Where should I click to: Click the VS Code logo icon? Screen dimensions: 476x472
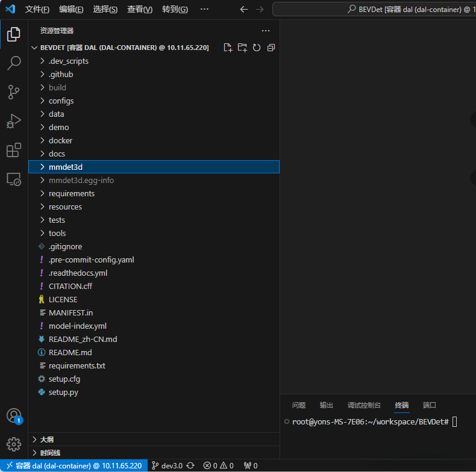coord(11,9)
